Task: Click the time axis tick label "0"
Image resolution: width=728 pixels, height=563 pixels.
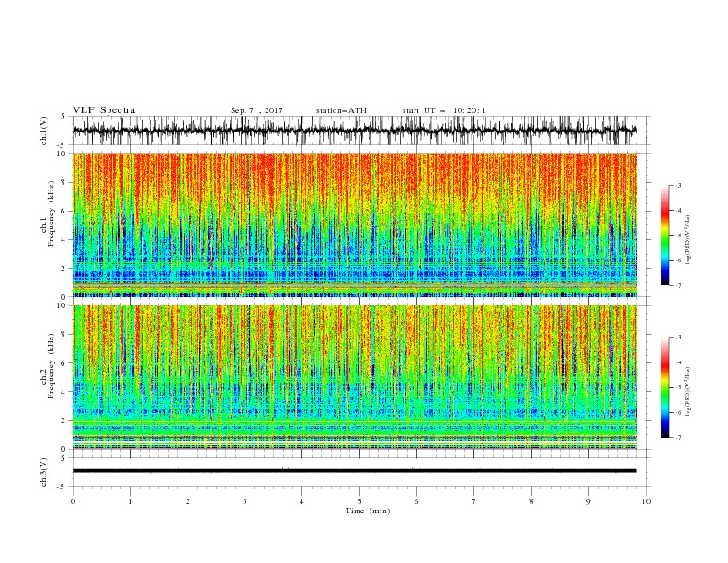Action: tap(73, 501)
